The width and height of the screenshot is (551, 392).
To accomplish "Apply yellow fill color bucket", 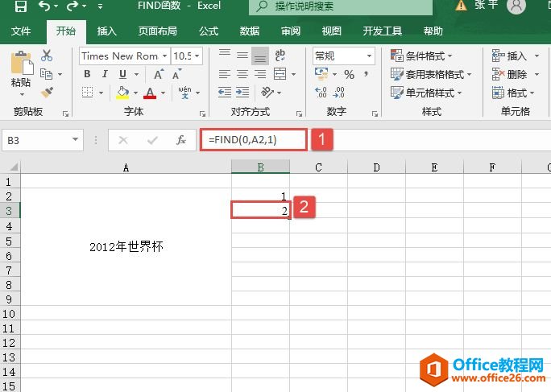I will 122,93.
